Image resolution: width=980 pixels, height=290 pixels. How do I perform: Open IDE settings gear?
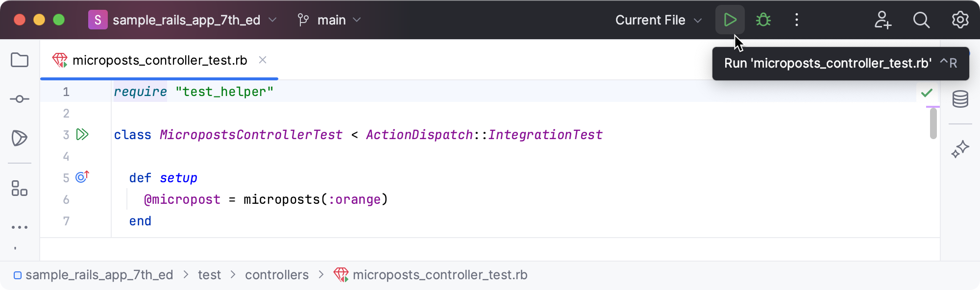tap(960, 20)
